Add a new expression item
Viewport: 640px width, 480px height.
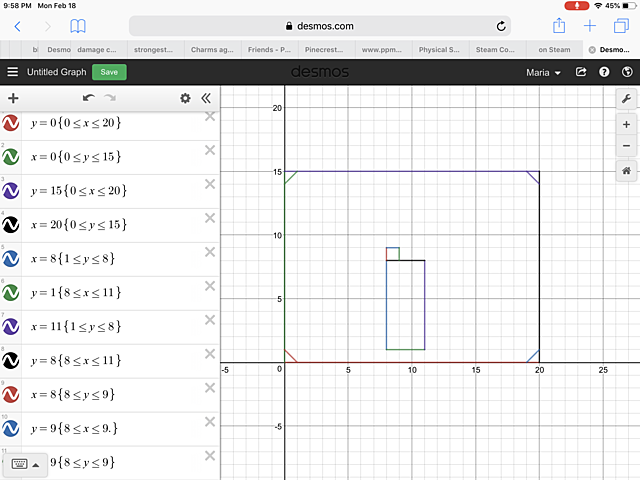tap(13, 98)
